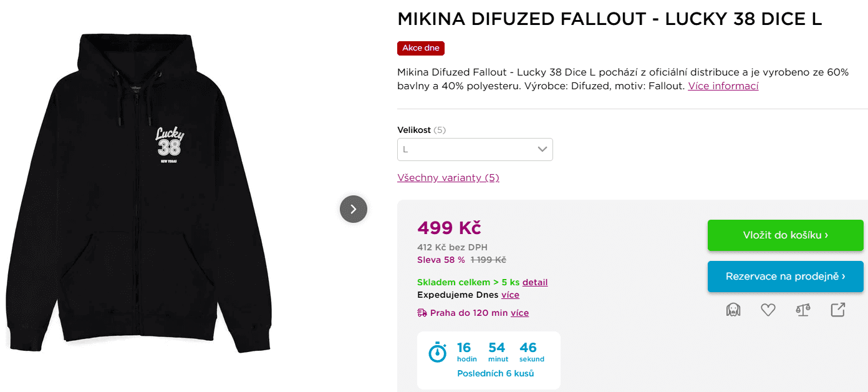Open the Velikost size dropdown
868x392 pixels.
click(x=475, y=149)
